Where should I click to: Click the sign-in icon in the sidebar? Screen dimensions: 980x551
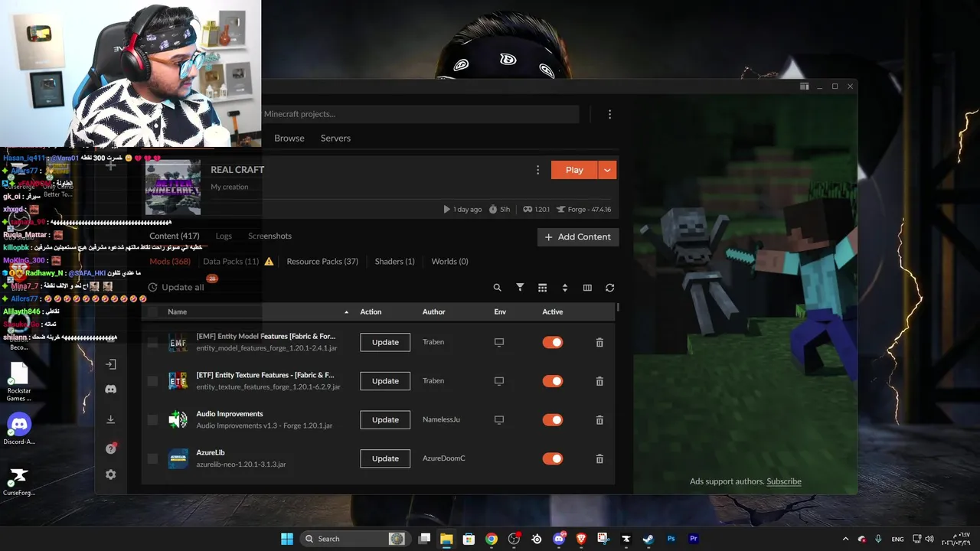coord(110,364)
